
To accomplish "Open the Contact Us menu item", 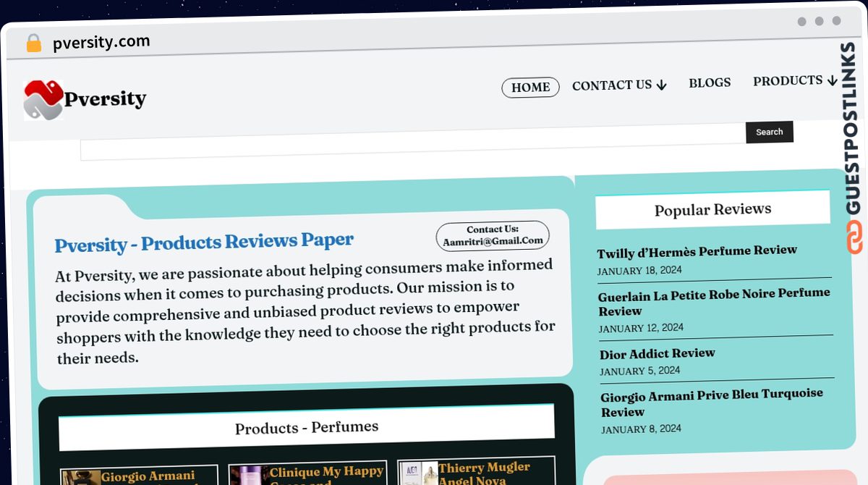I will 612,85.
